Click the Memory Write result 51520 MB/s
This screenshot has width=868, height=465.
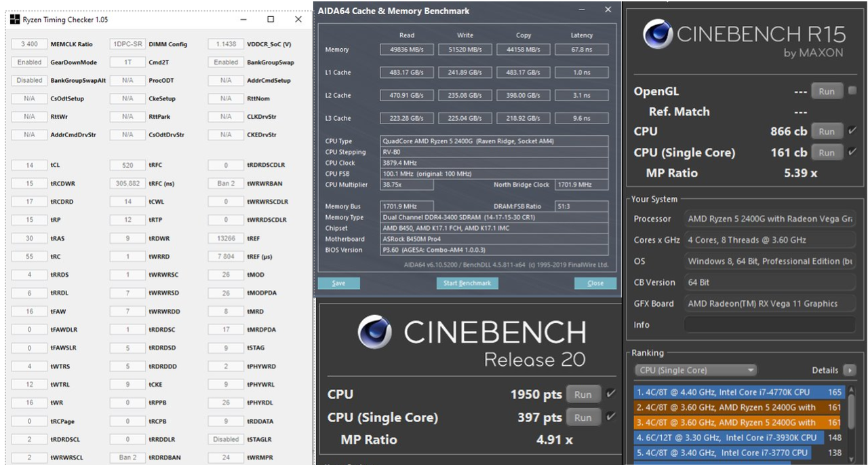point(465,50)
